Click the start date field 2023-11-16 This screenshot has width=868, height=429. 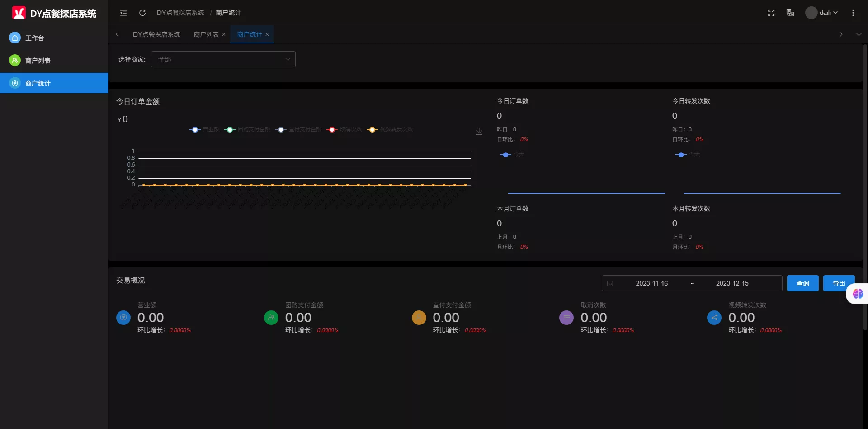pyautogui.click(x=651, y=283)
